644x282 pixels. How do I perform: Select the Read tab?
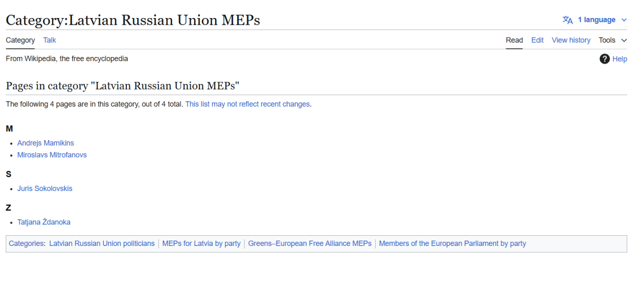pyautogui.click(x=514, y=40)
